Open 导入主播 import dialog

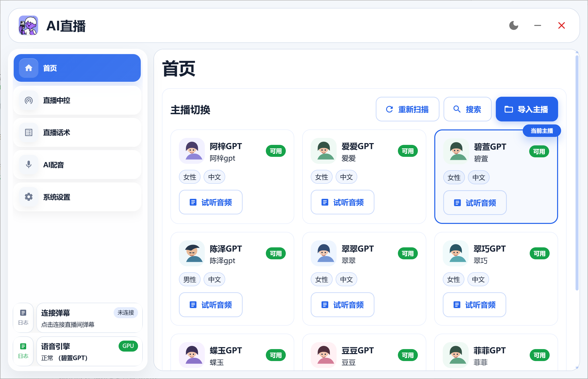[526, 109]
